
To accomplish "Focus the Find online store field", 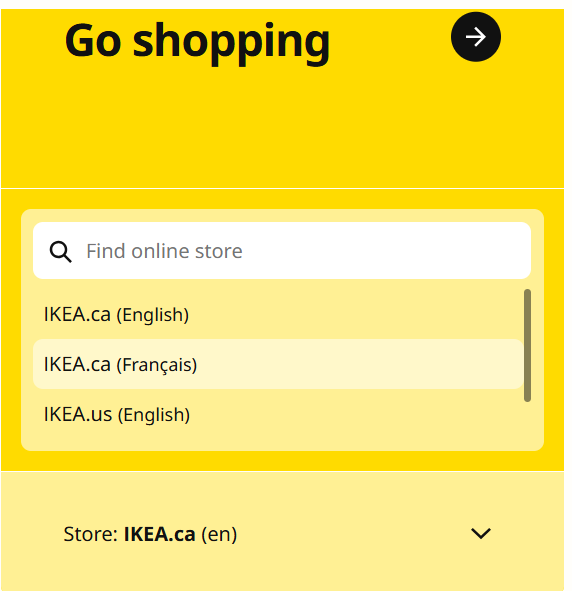I will pyautogui.click(x=282, y=251).
